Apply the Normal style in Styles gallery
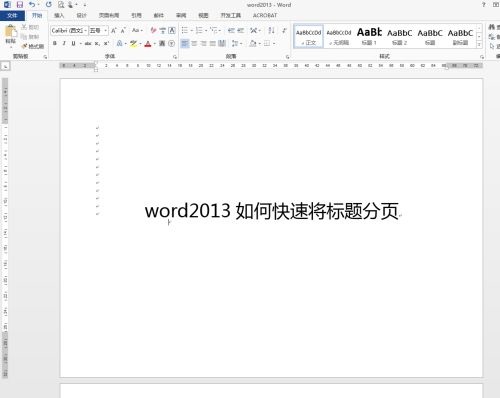 (308, 36)
